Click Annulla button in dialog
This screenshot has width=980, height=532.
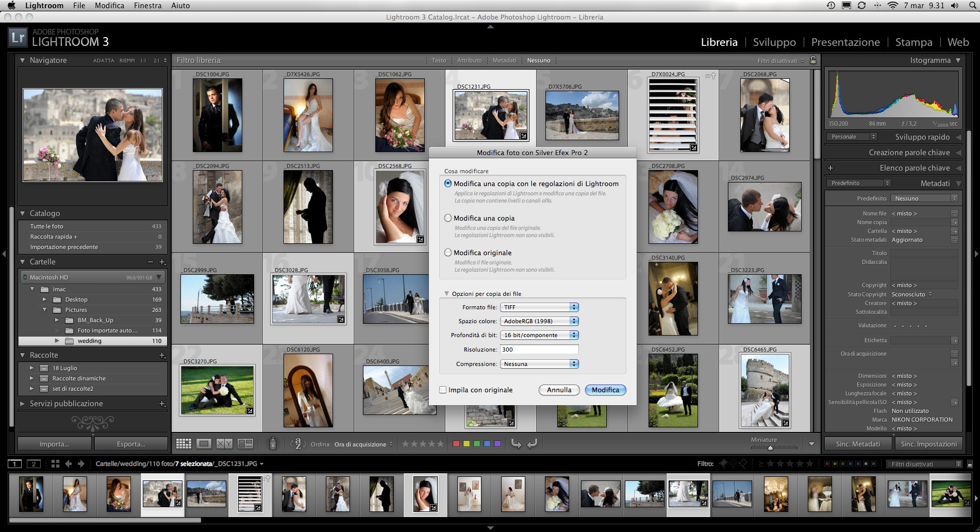click(559, 390)
